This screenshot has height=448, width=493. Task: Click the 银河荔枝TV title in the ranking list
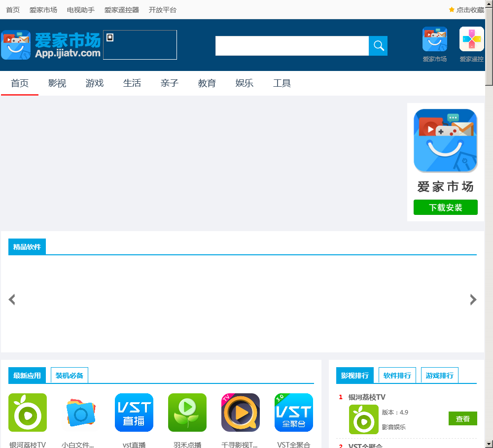[367, 397]
